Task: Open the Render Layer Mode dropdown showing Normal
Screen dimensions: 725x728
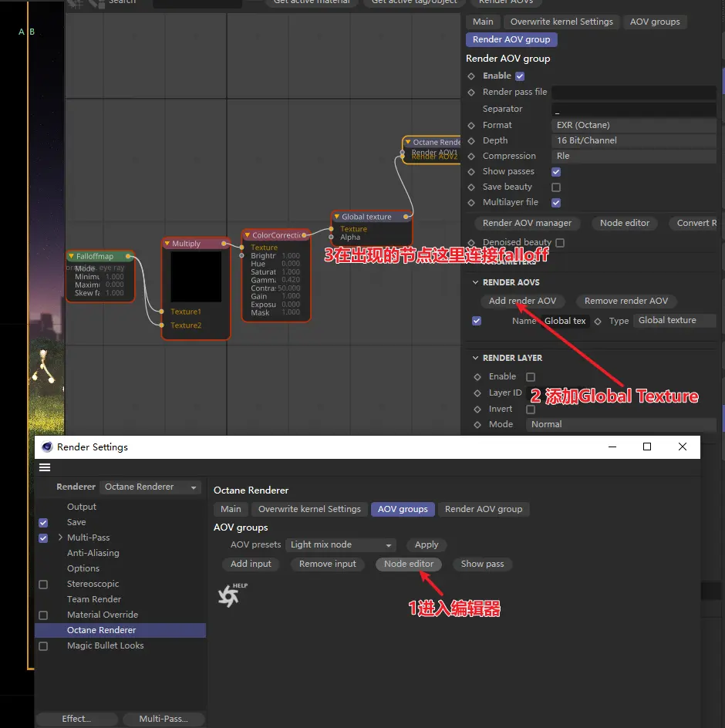Action: (x=621, y=424)
